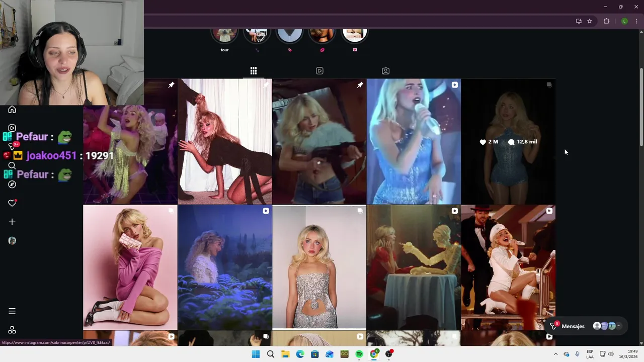Open post of woman kneeling by white curtain
This screenshot has width=644, height=362.
coord(224,141)
